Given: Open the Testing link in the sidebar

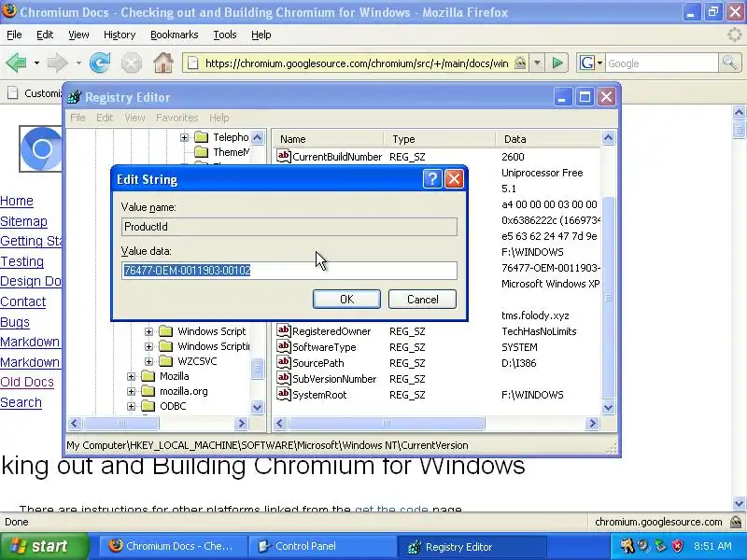Looking at the screenshot, I should point(21,261).
